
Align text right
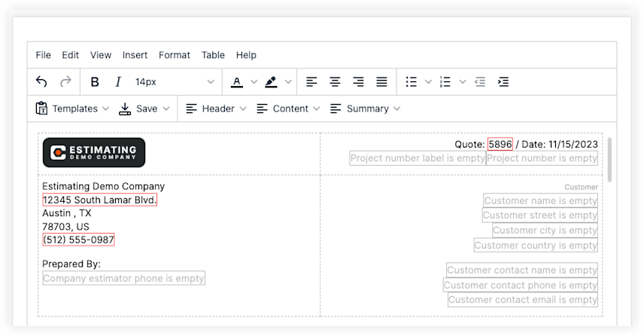click(x=358, y=82)
